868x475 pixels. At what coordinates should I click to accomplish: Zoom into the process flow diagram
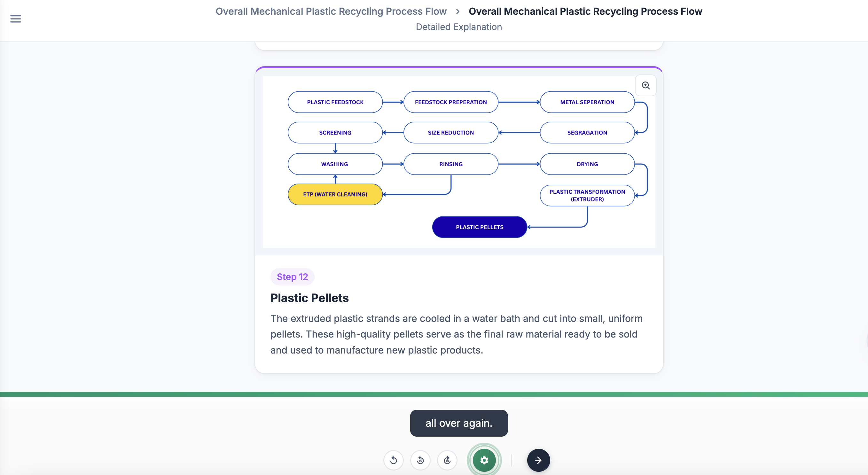point(645,86)
